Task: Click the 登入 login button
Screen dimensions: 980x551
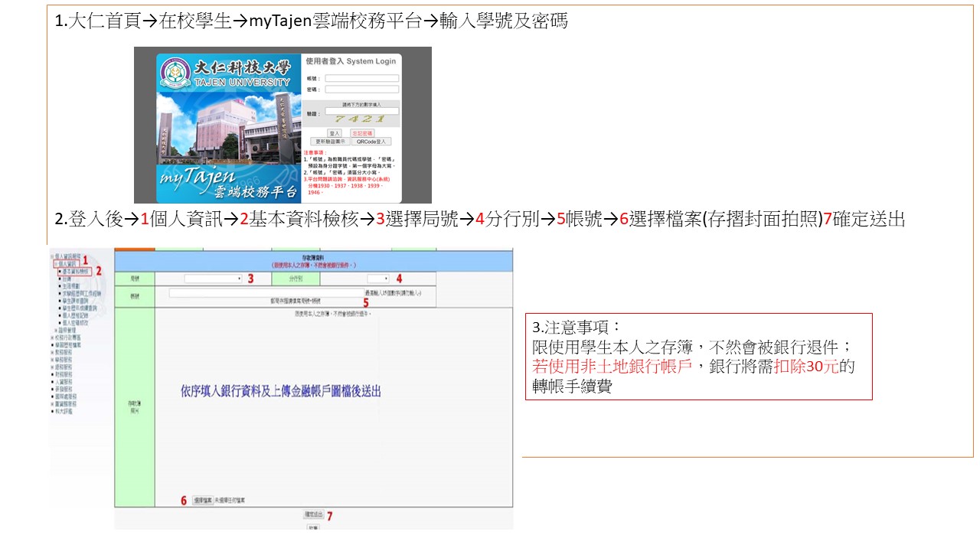Action: [x=335, y=133]
